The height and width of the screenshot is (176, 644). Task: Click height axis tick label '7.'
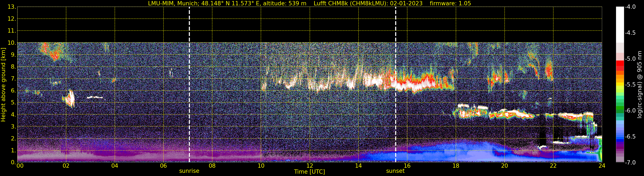(x=13, y=79)
